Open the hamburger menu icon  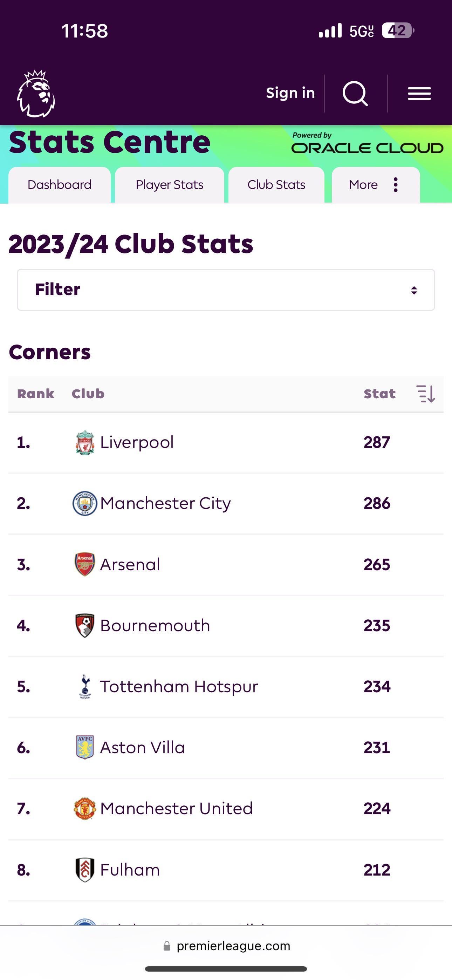pyautogui.click(x=419, y=94)
